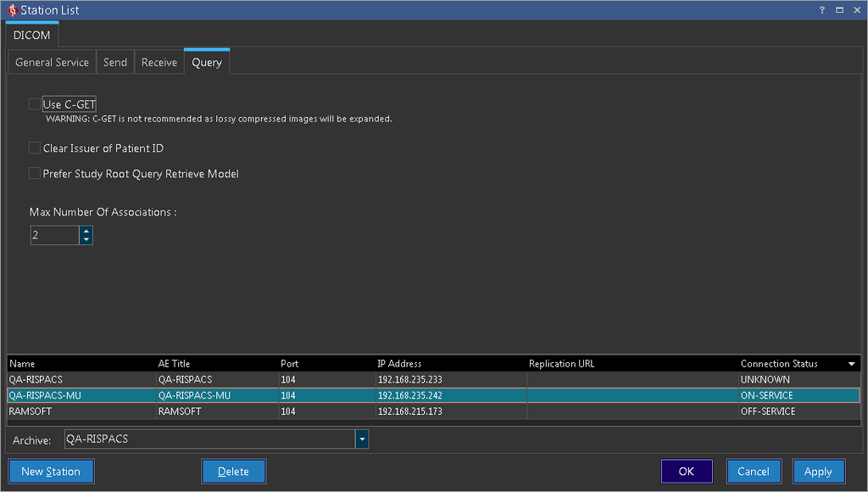868x492 pixels.
Task: Increase Max Number Of Associations with up arrow
Action: (86, 231)
